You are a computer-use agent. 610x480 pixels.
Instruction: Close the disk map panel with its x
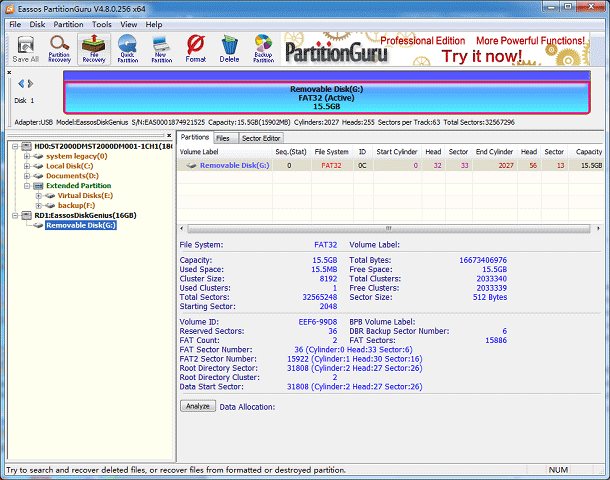[9, 72]
